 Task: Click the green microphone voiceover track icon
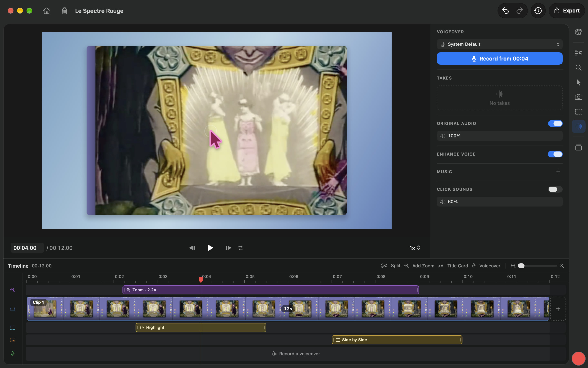pyautogui.click(x=13, y=354)
